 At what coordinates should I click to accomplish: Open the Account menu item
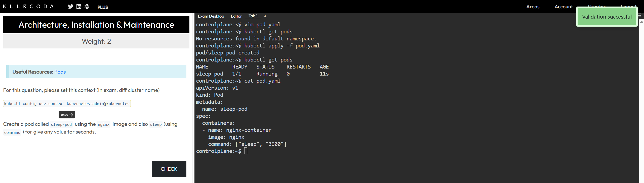[x=563, y=7]
